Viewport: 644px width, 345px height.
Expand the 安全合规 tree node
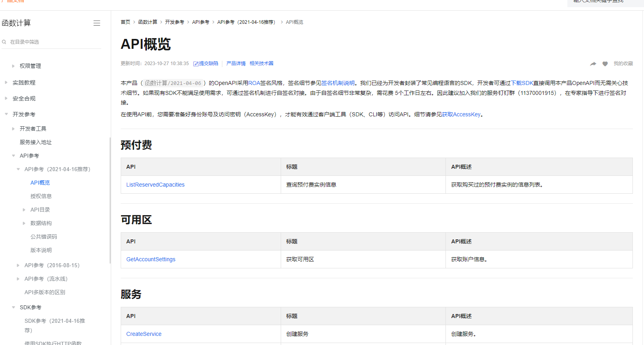pyautogui.click(x=6, y=98)
